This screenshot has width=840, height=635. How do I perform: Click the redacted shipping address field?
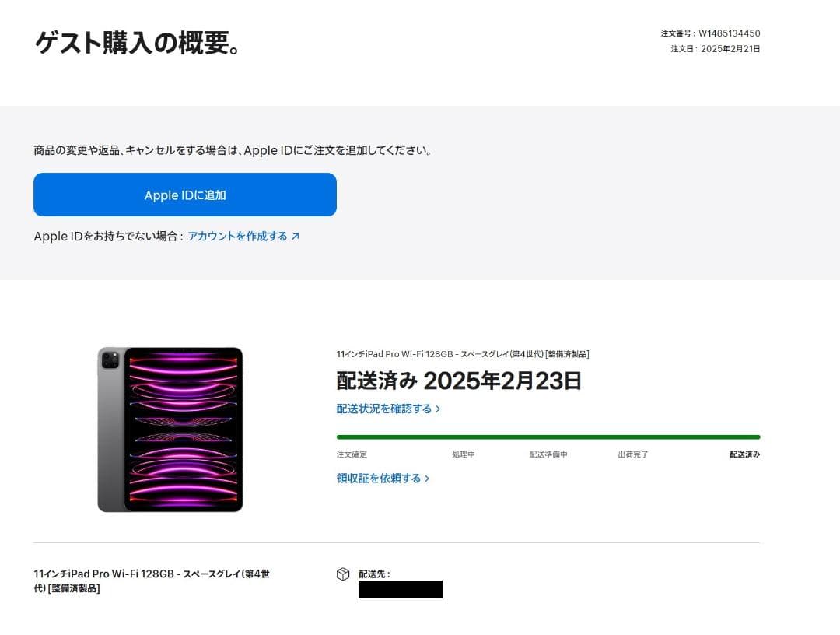400,589
